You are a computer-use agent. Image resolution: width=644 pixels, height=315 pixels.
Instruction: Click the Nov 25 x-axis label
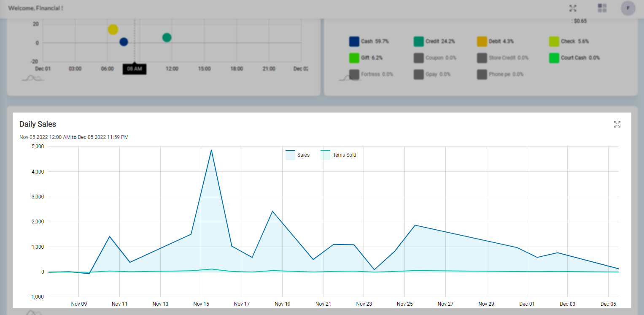coord(404,304)
